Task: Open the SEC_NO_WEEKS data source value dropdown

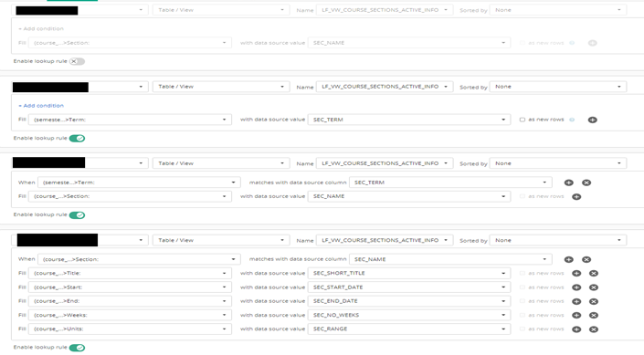Action: click(409, 315)
